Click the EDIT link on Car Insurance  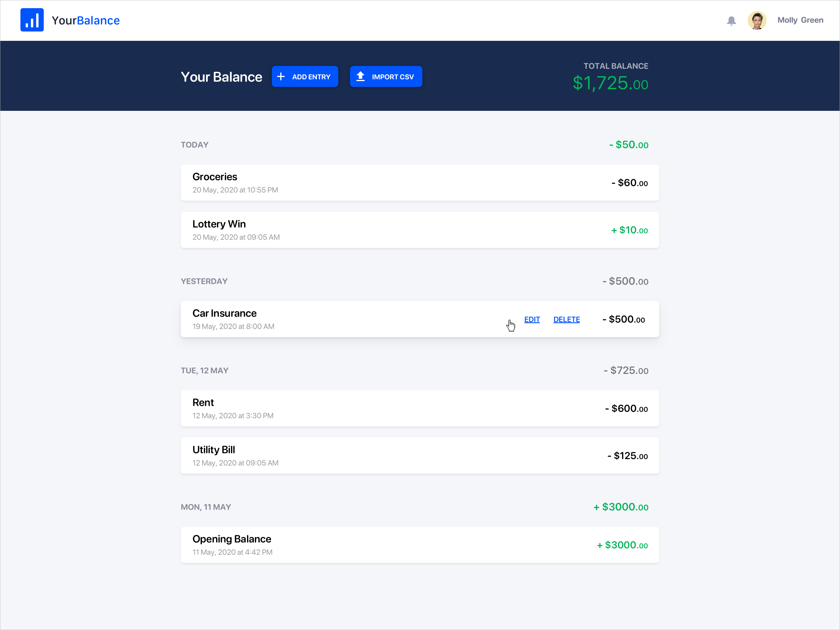532,319
